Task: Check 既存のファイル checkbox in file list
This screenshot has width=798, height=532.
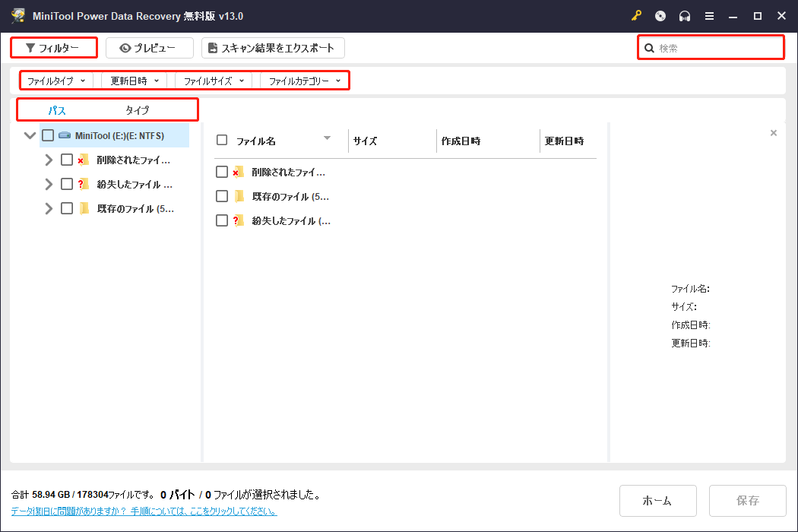Action: [x=222, y=196]
